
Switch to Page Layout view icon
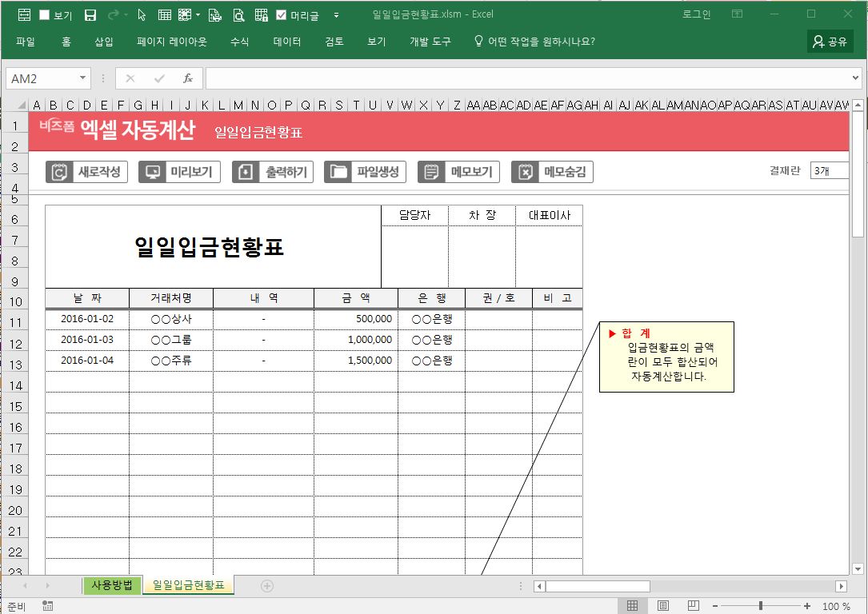pos(663,606)
